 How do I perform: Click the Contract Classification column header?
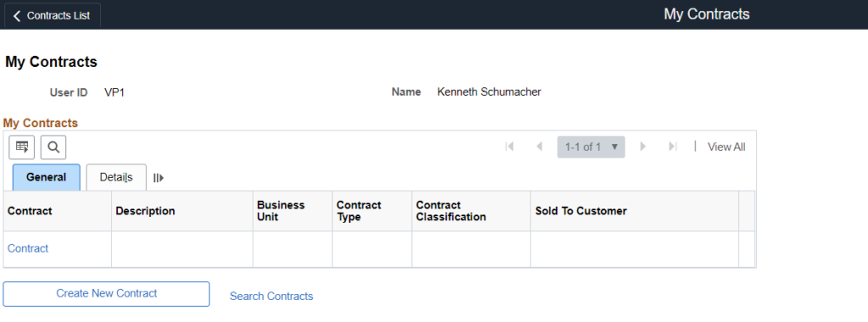tap(451, 211)
